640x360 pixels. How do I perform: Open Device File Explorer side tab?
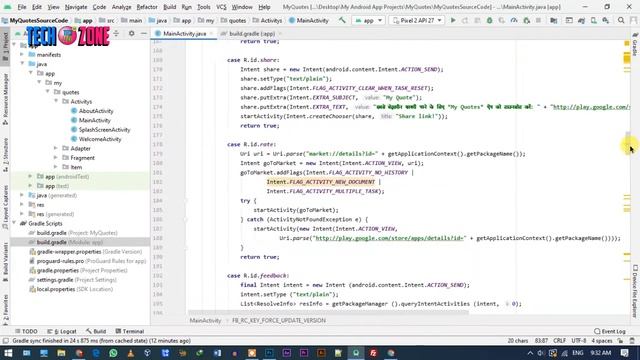click(635, 291)
